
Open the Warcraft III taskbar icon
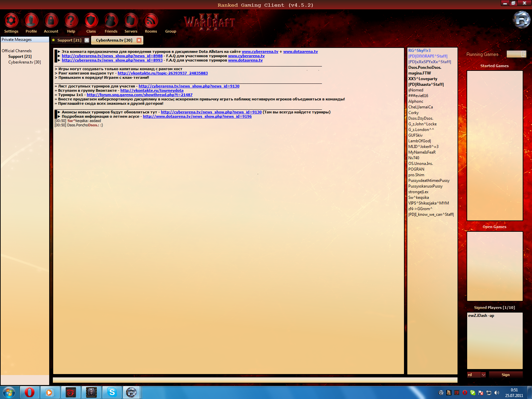(x=91, y=393)
